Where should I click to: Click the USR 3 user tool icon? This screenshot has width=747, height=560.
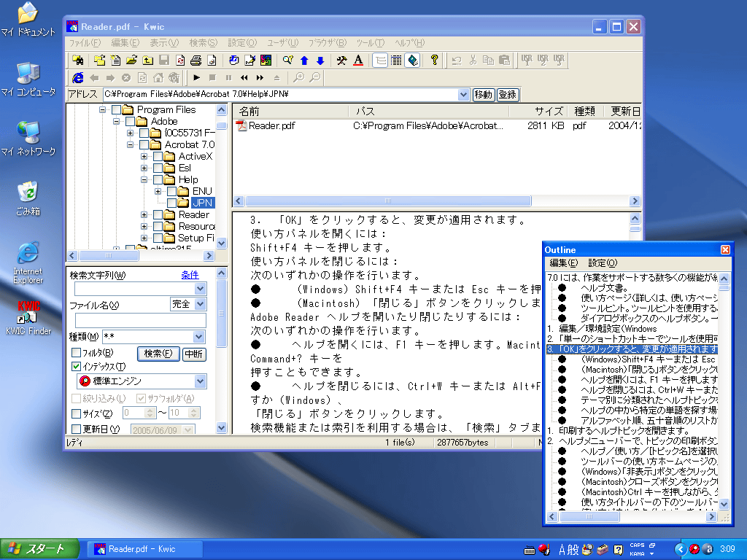click(x=559, y=60)
